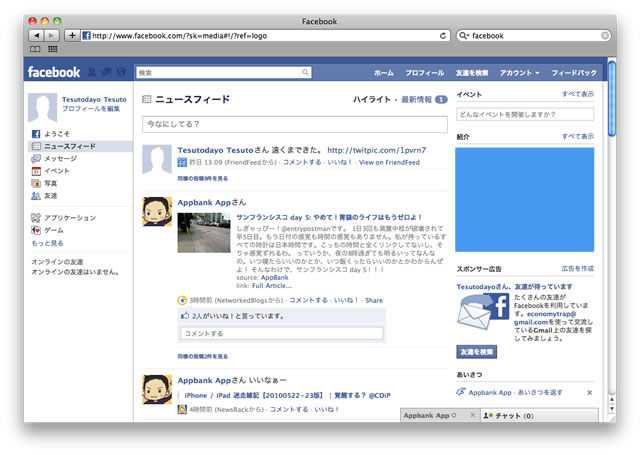The height and width of the screenshot is (455, 640).
Task: Click the NetworkedBlogs icon beside 3時間前
Action: 182,300
